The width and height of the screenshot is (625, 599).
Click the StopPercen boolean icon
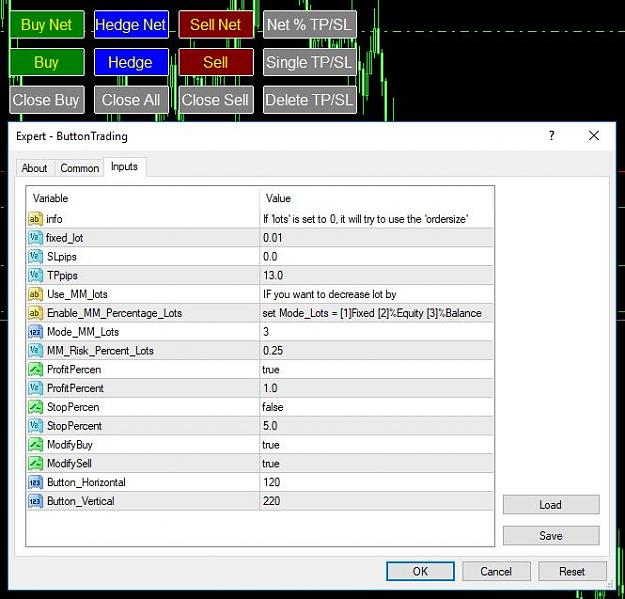point(35,407)
